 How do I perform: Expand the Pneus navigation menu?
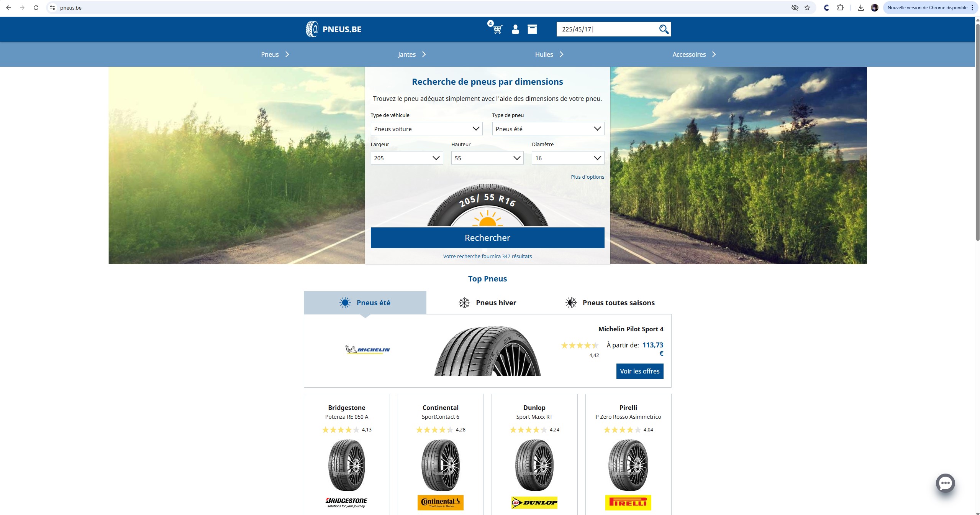click(x=275, y=54)
